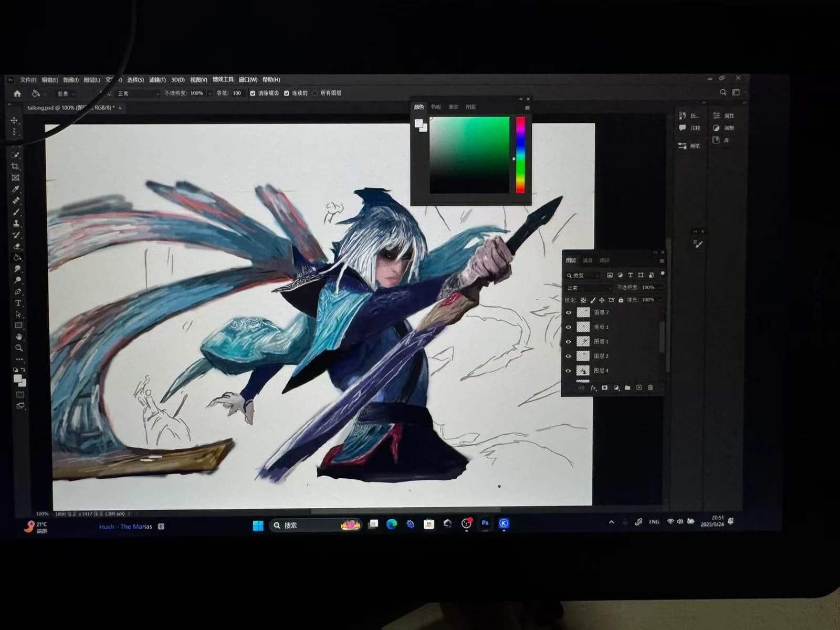Viewport: 840px width, 630px height.
Task: Hide layer 图层 7 using eye icon
Action: point(569,312)
